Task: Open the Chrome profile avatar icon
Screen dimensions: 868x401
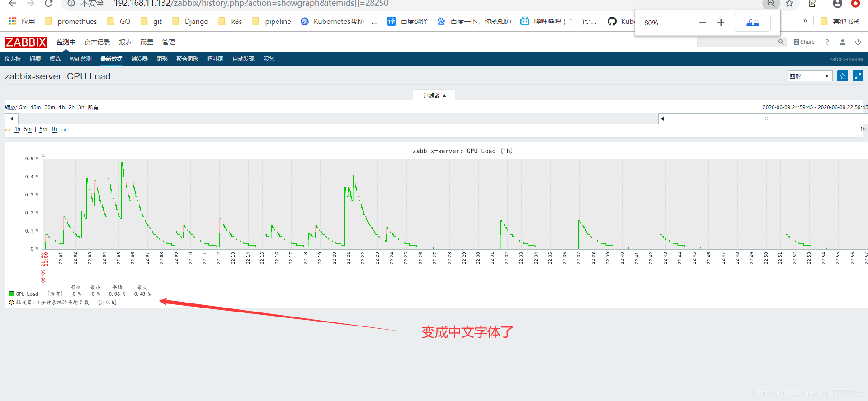Action: coord(837,4)
